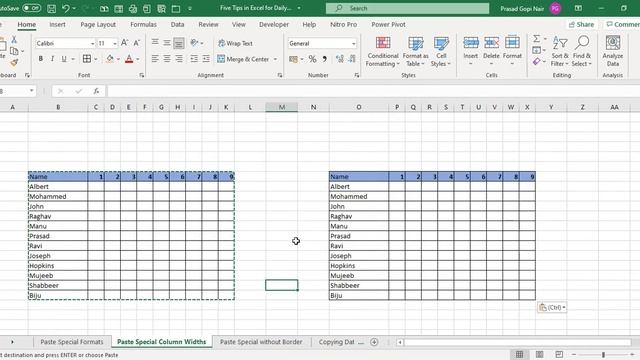Open Conditional Formatting menu

(382, 51)
